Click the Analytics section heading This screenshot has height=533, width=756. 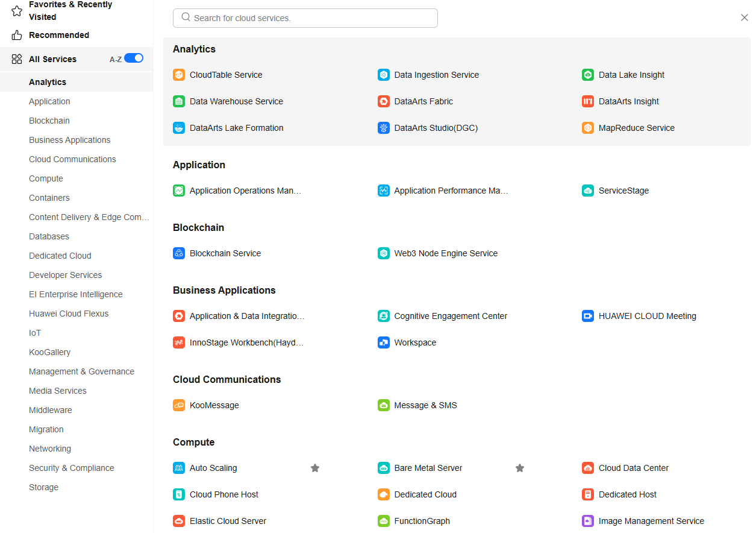point(194,49)
